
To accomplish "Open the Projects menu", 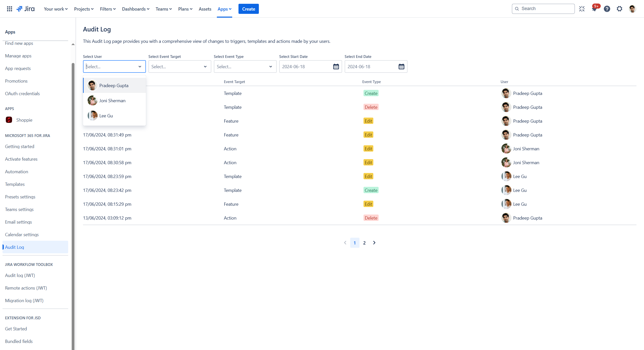I will point(84,9).
